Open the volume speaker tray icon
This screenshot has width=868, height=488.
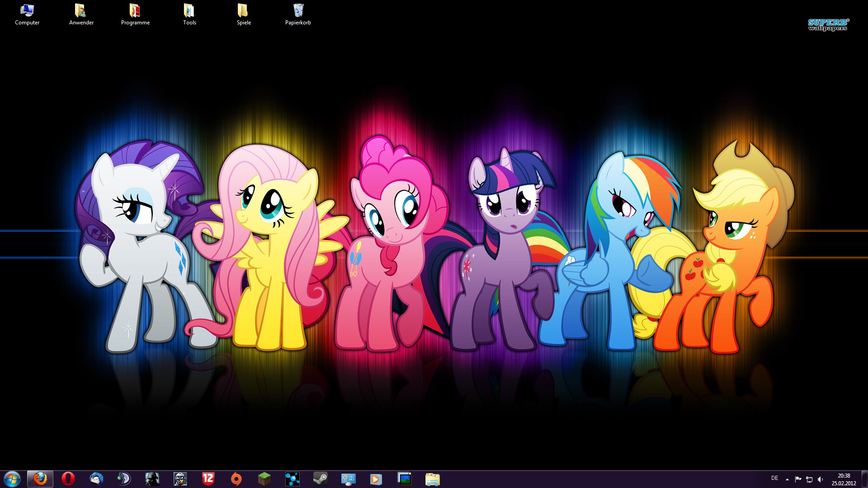tap(821, 479)
